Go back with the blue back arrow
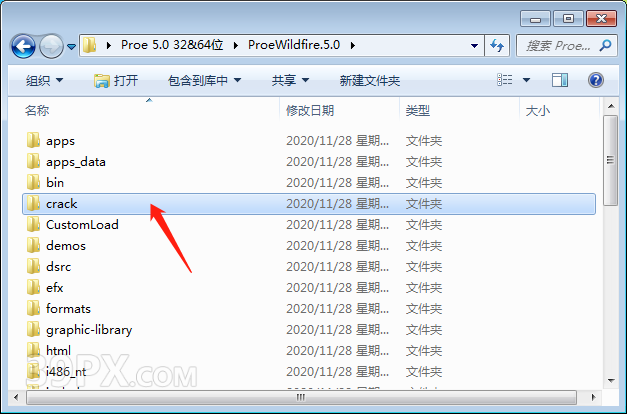This screenshot has height=414, width=627. point(23,46)
